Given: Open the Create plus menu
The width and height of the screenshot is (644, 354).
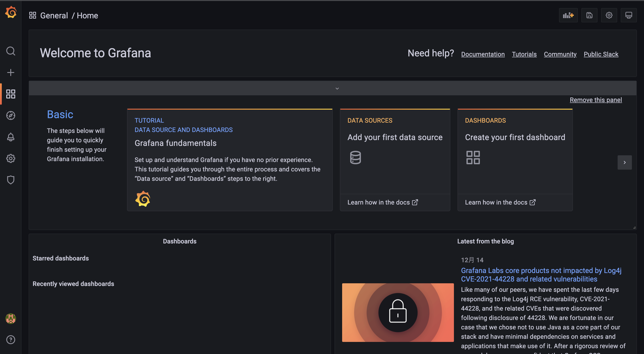Looking at the screenshot, I should (x=11, y=73).
